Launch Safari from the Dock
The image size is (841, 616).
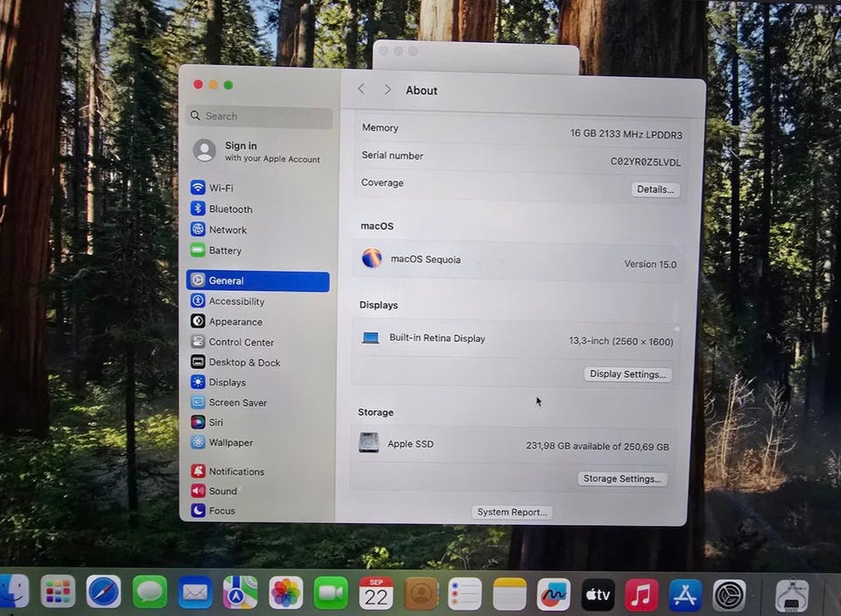(x=103, y=591)
